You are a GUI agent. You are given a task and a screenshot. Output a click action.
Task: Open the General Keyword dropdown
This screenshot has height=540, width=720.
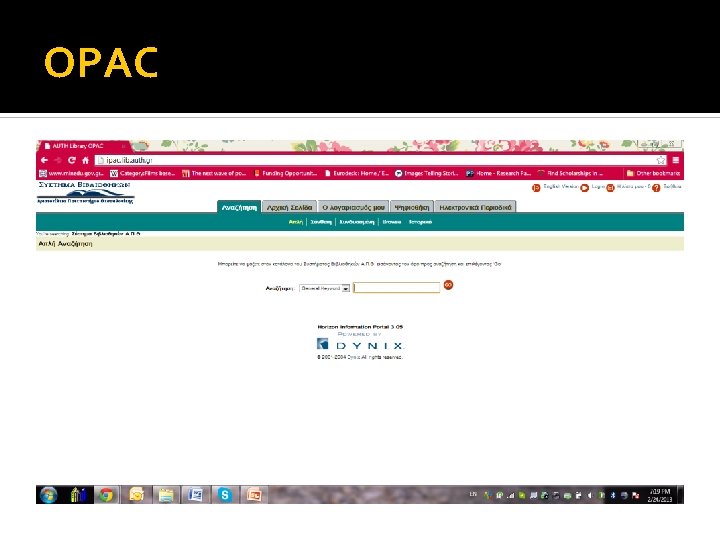click(325, 288)
